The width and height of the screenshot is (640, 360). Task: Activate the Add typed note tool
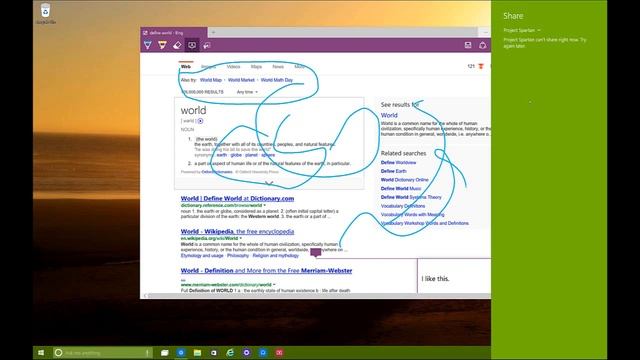(x=192, y=45)
